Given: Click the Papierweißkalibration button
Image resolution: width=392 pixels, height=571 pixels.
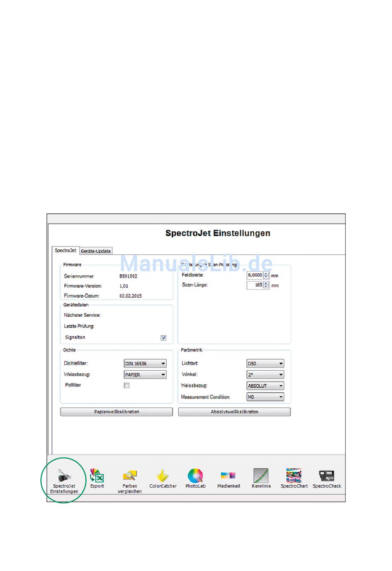Looking at the screenshot, I should (116, 412).
